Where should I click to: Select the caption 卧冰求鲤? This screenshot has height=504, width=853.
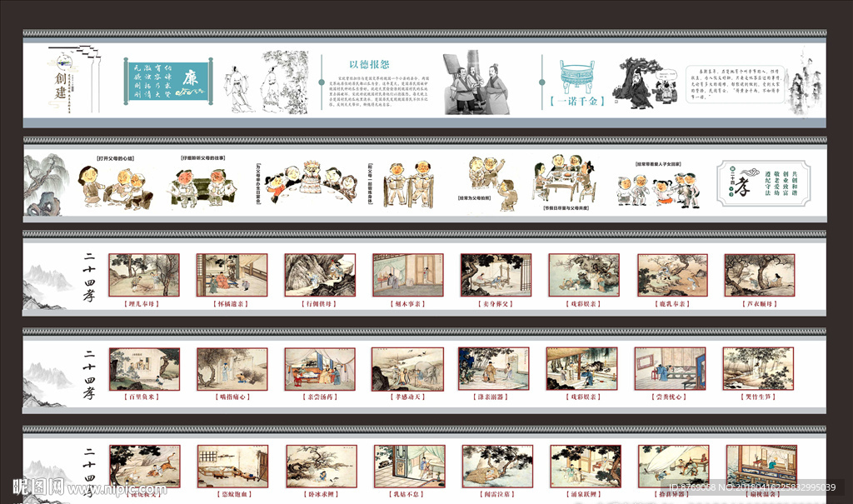[x=321, y=494]
